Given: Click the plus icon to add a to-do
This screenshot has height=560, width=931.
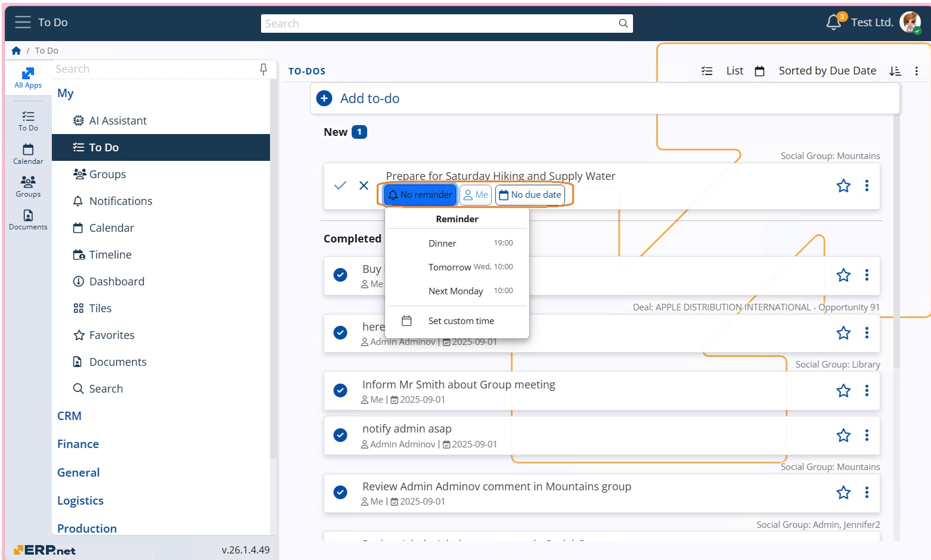Looking at the screenshot, I should point(324,98).
